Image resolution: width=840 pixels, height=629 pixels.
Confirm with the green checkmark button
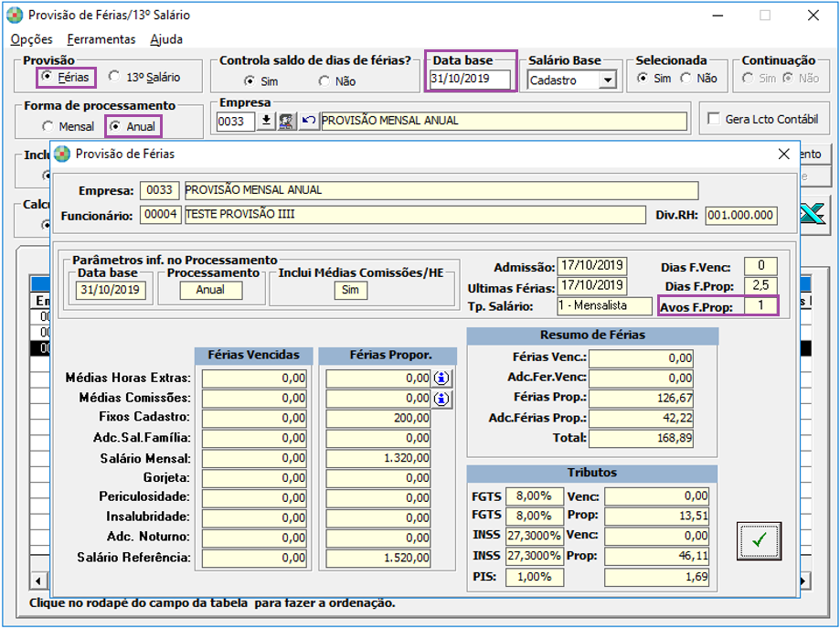759,540
